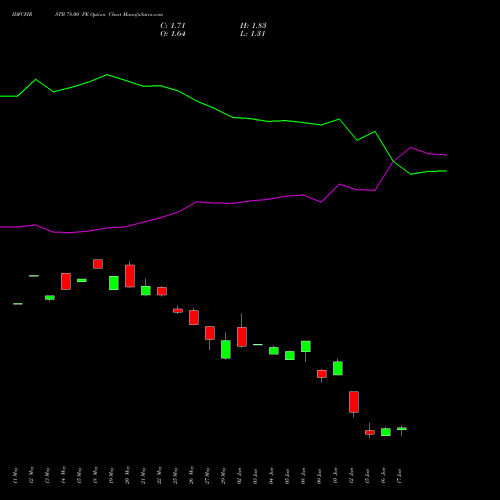
Task: Select the 17 Jun date label
Action: [399, 476]
